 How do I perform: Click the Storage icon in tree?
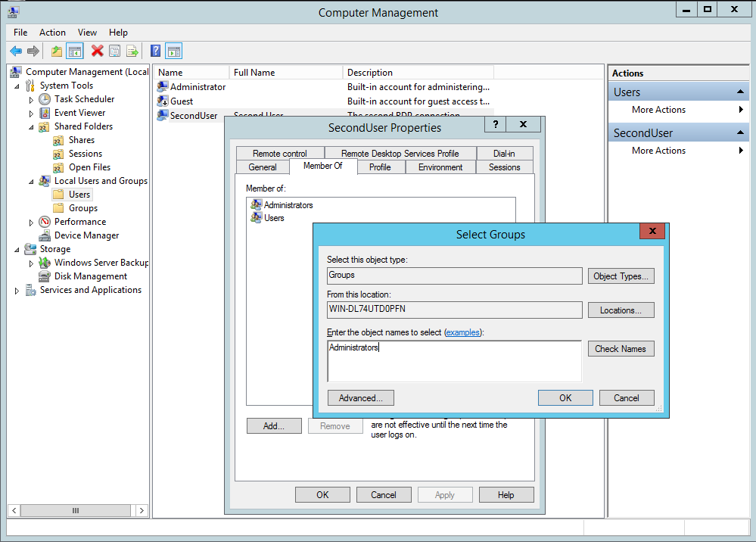point(30,249)
